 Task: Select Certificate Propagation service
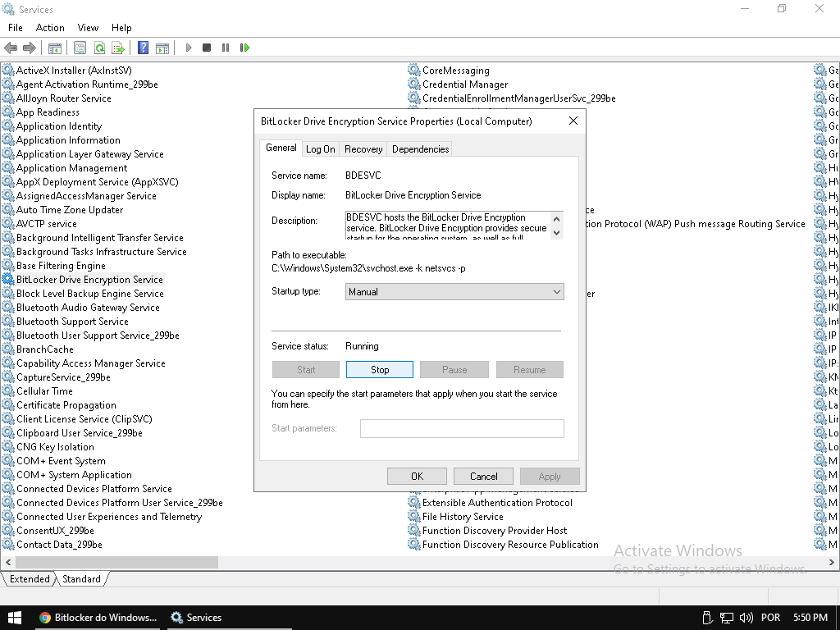[x=59, y=405]
